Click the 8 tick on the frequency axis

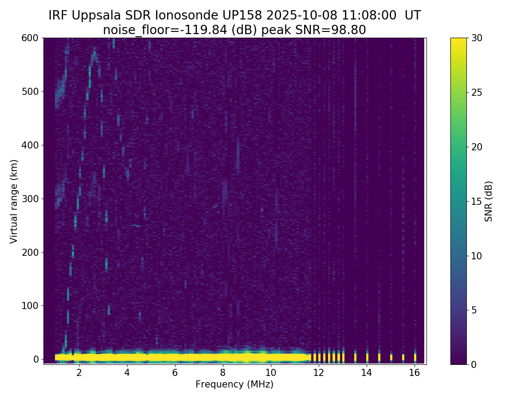coord(223,373)
